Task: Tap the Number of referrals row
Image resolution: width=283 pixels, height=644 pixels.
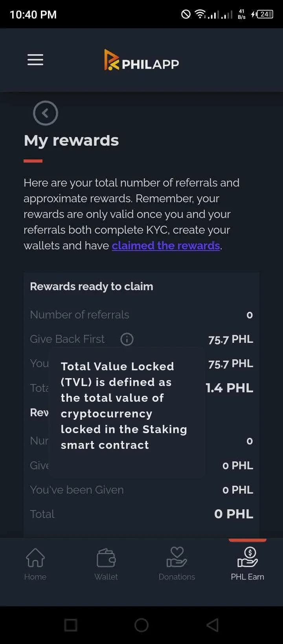Action: pyautogui.click(x=141, y=315)
